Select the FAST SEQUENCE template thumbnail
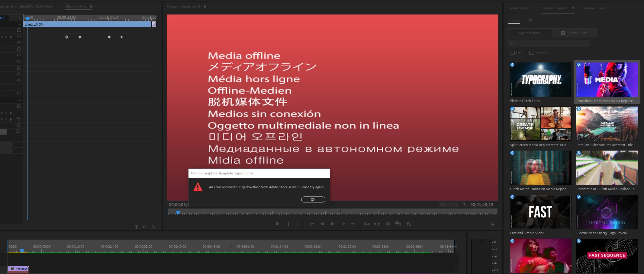The image size is (644, 274). [x=607, y=256]
